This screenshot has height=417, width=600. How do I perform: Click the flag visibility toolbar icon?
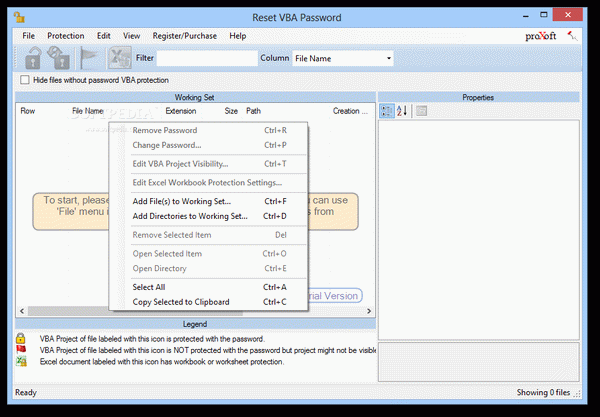(88, 58)
